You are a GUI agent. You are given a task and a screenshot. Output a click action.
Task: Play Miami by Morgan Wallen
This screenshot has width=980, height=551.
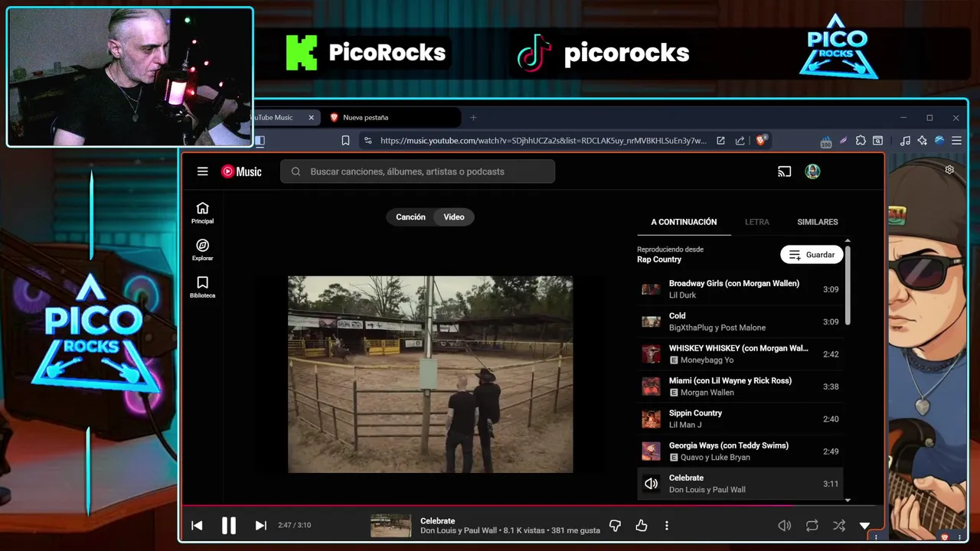(740, 386)
